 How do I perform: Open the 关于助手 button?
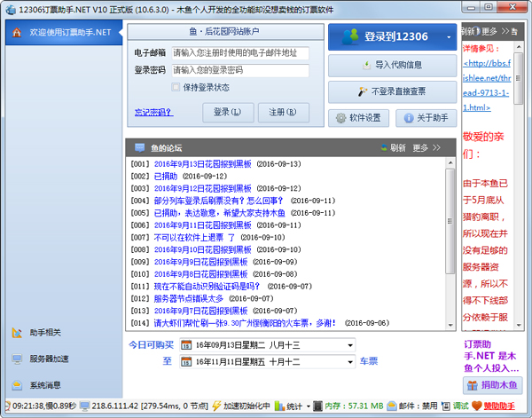pyautogui.click(x=426, y=118)
